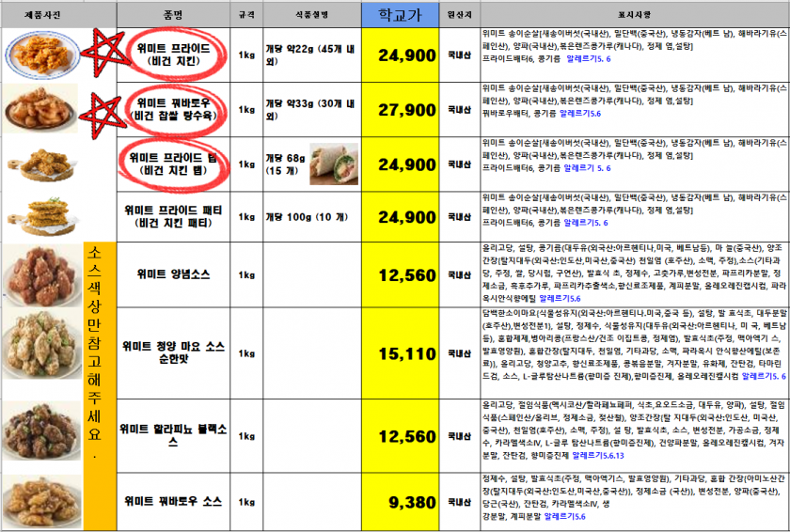Click the 위미트 프라이드 비건 치킨 product photo
Viewport: 790px width, 532px height.
click(42, 54)
